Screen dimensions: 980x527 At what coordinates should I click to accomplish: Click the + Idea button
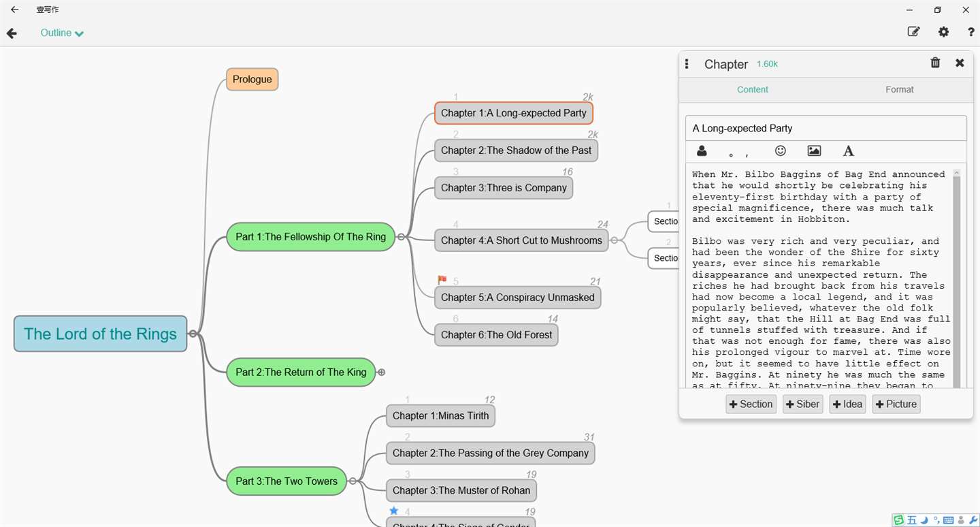pyautogui.click(x=847, y=404)
